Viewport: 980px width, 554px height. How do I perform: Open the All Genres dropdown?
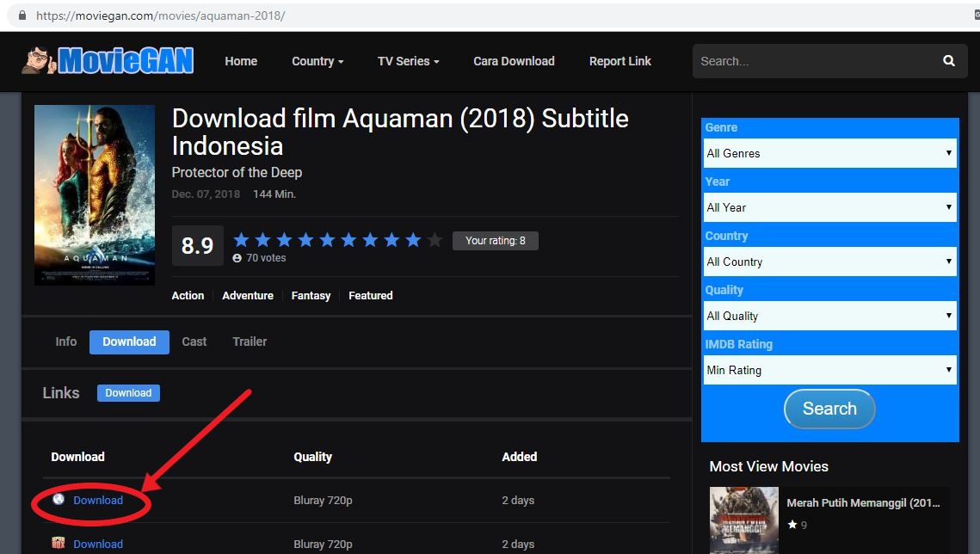coord(829,153)
